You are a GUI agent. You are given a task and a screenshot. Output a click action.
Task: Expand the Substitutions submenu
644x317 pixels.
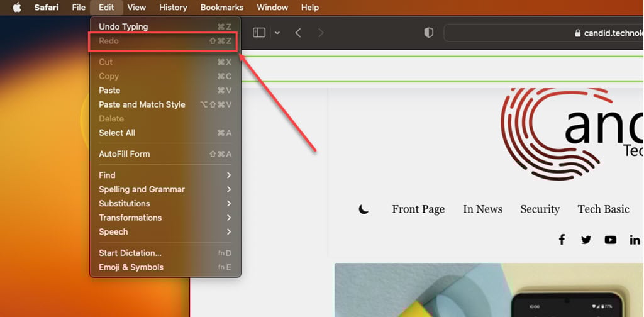click(165, 204)
